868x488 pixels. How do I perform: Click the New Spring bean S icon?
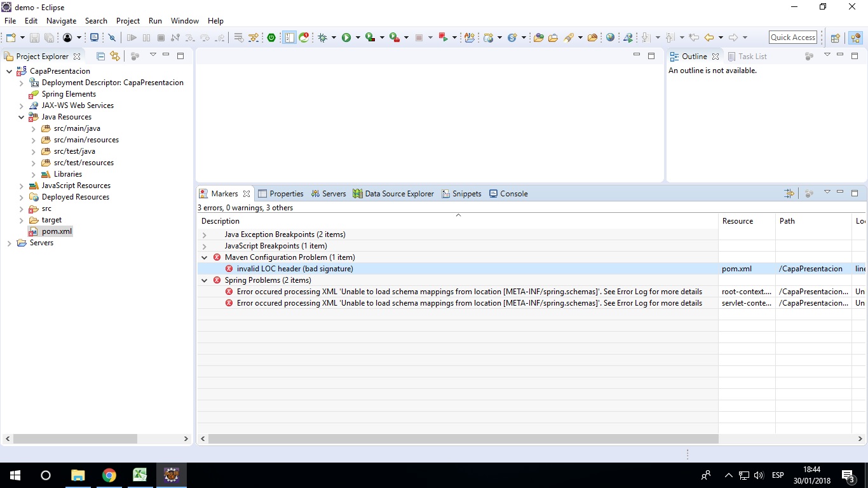(x=512, y=37)
